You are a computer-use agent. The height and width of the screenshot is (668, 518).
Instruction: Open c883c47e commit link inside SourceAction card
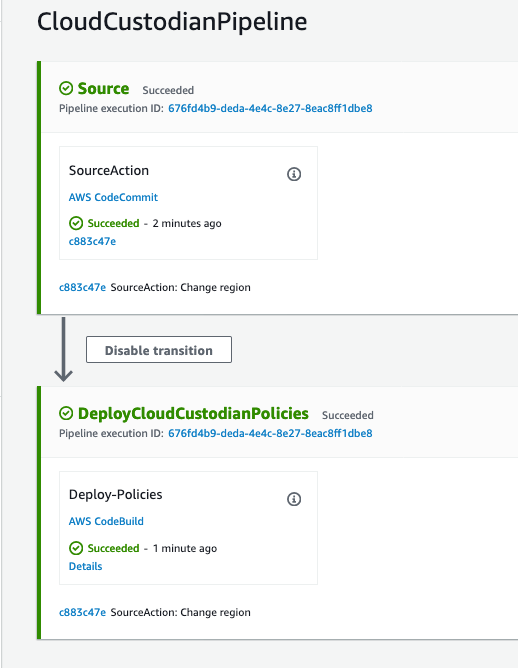coord(92,242)
